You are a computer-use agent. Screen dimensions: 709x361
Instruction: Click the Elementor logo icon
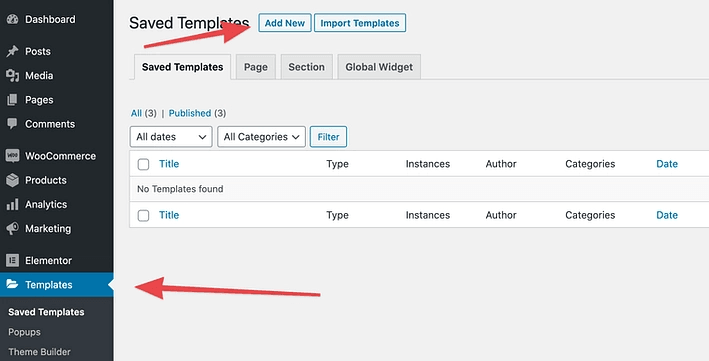[12, 261]
